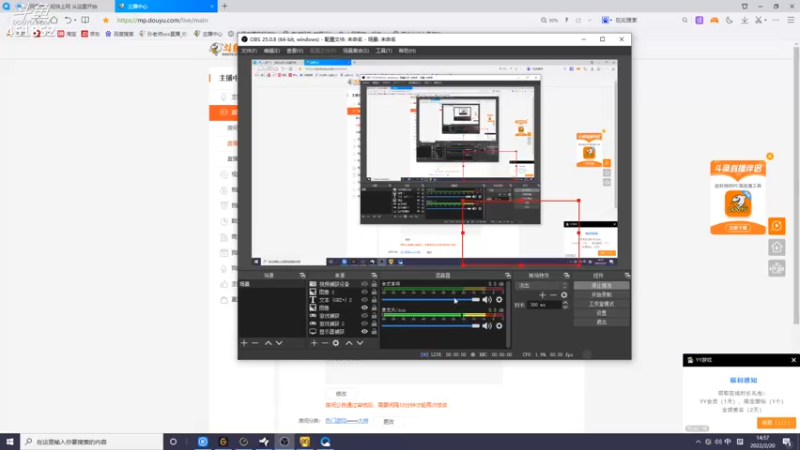This screenshot has height=450, width=800.
Task: Toggle browser night mode moon icon
Action: (730, 20)
